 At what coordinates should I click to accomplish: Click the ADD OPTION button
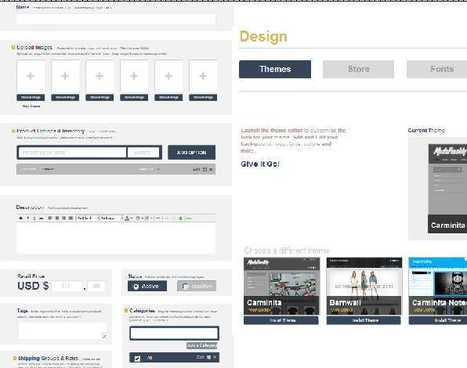(191, 152)
